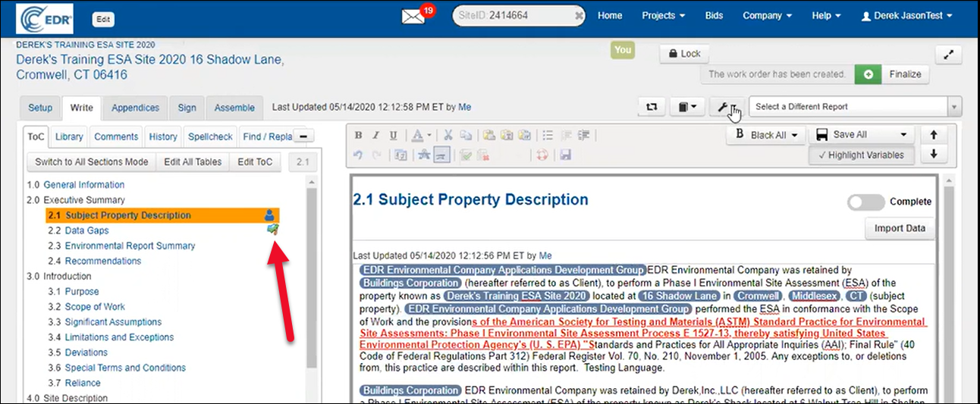Click the Finalize button
980x404 pixels.
pos(904,74)
